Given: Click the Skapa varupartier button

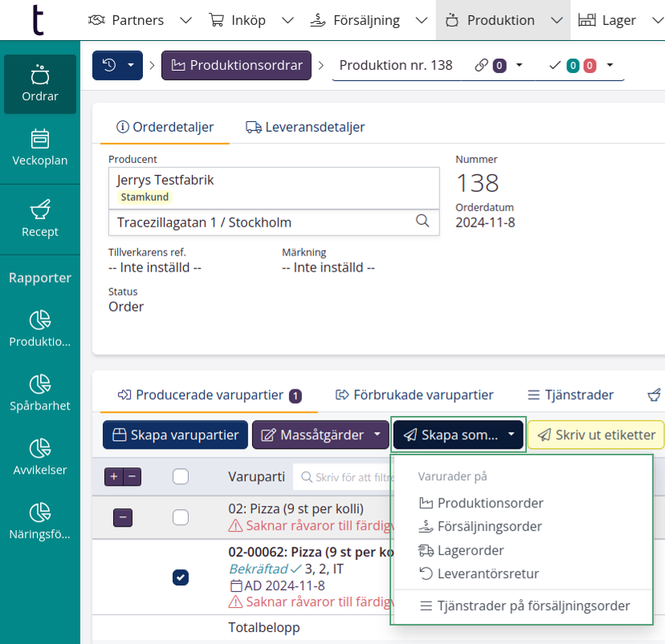Looking at the screenshot, I should (175, 435).
